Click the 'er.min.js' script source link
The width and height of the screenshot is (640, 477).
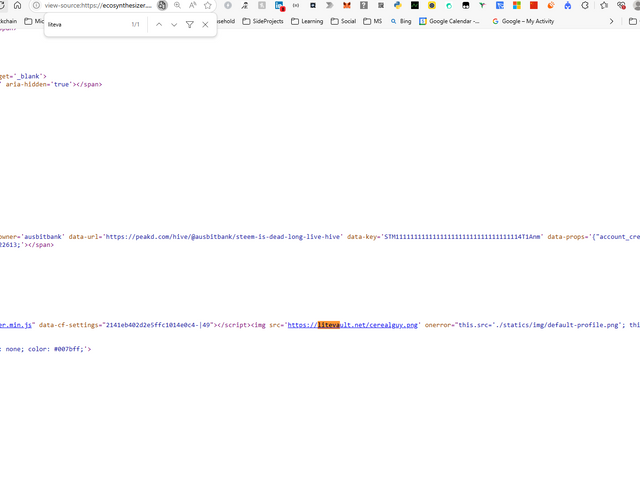point(16,325)
